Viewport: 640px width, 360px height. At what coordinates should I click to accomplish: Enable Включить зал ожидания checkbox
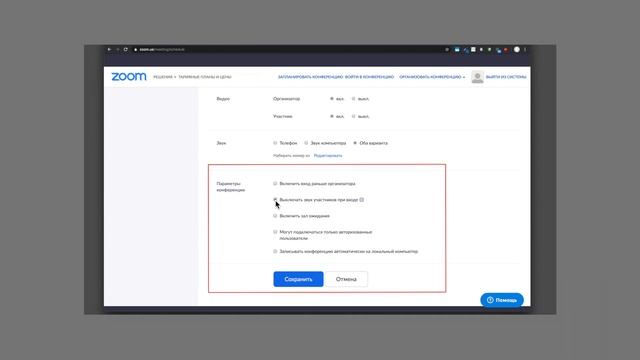click(275, 216)
